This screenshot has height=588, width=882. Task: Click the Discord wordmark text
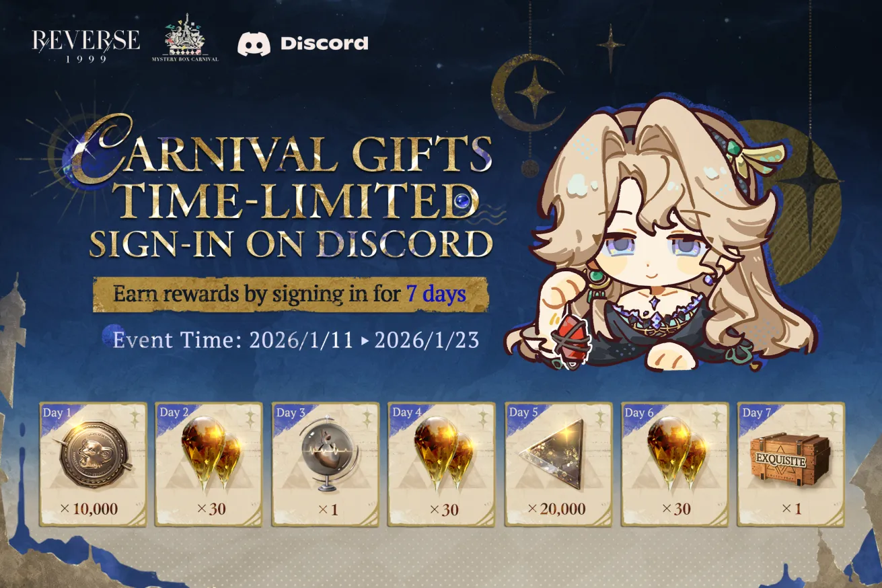(x=324, y=44)
